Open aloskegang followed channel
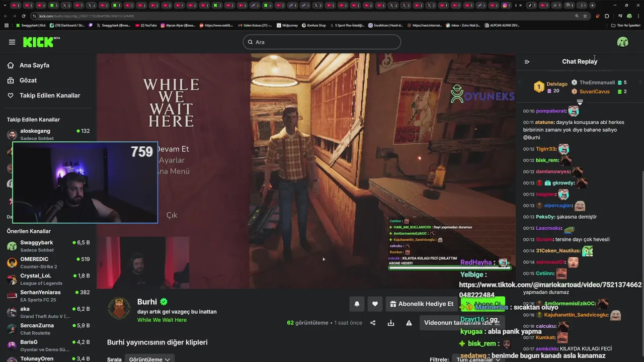Screen dimensions: 644x362 48,134
